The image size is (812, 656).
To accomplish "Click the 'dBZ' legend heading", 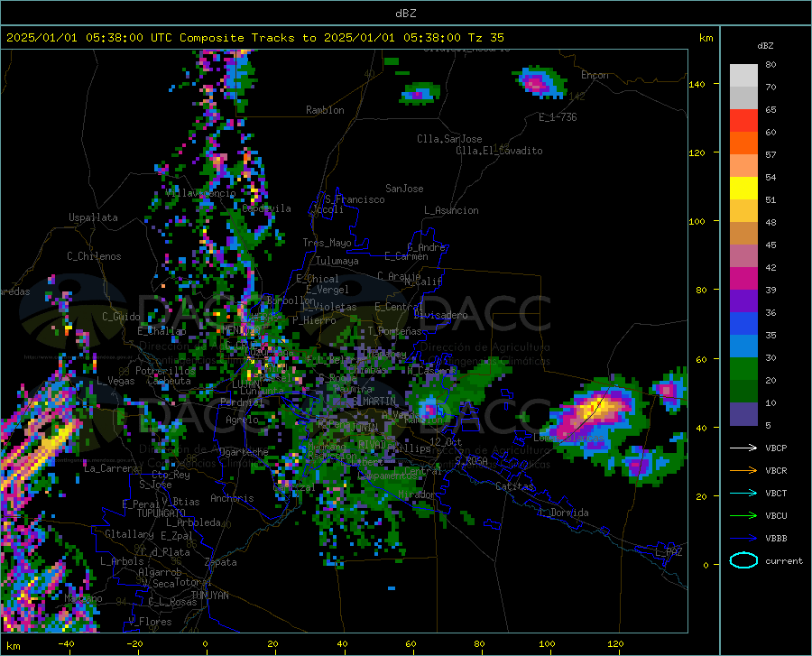I will [x=765, y=45].
